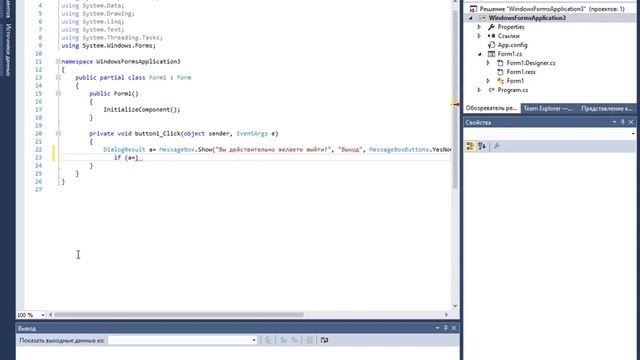Screen dimensions: 640x360
Task: Collapse the Form1 constructor at line 15
Action: coord(58,93)
